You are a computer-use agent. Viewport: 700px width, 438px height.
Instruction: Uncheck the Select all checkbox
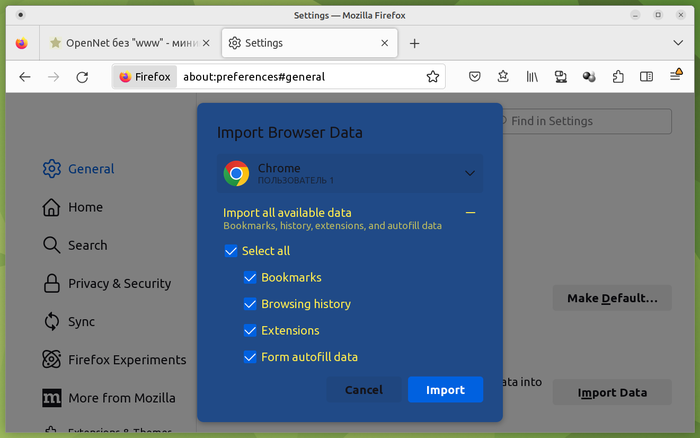pyautogui.click(x=231, y=251)
